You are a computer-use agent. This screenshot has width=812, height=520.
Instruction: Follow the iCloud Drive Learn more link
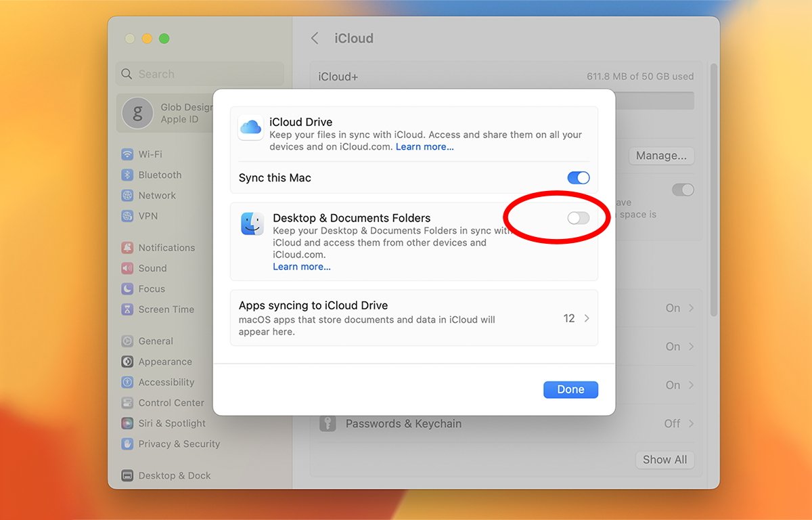click(x=424, y=147)
